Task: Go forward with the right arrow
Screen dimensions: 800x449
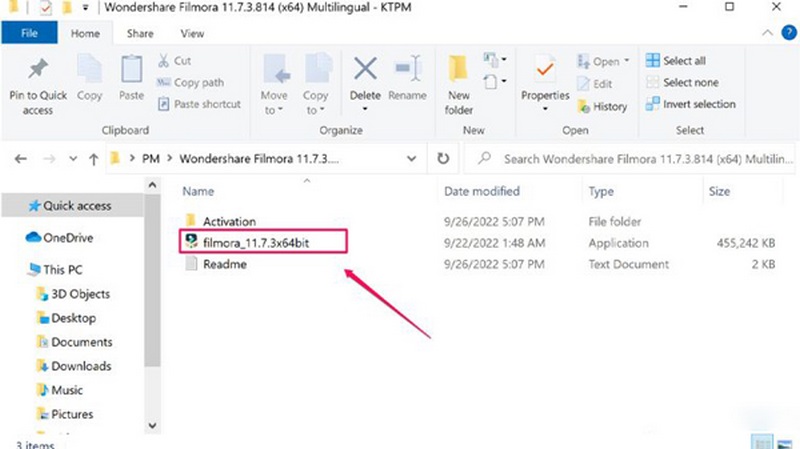Action: (49, 159)
